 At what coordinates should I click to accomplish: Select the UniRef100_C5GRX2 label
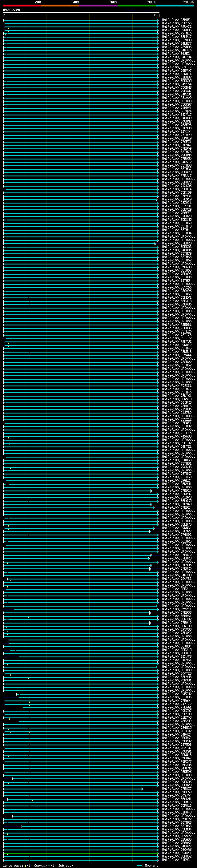(177, 738)
